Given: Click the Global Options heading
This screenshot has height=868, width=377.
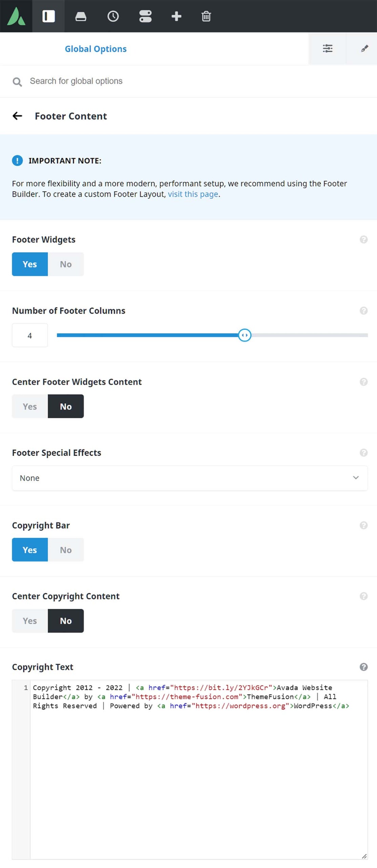Looking at the screenshot, I should tap(96, 49).
